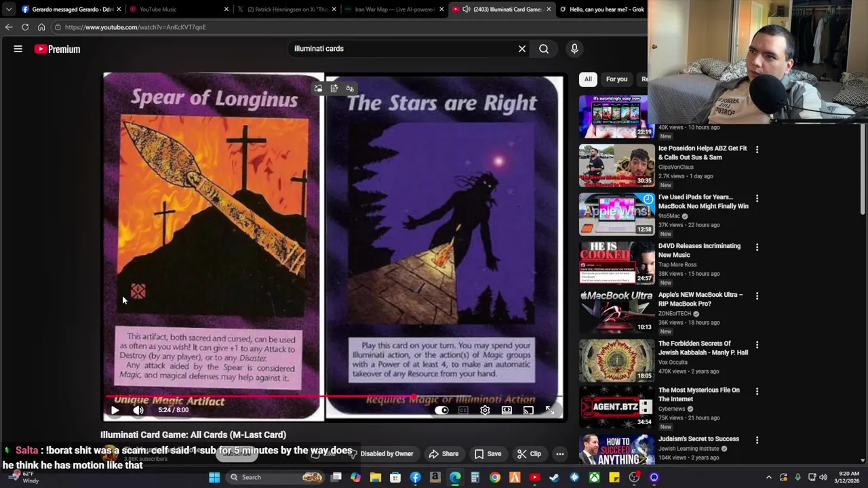The image size is (868, 488).
Task: Open the 'HE IS COOKED' D4VD thumbnail
Action: pyautogui.click(x=616, y=263)
